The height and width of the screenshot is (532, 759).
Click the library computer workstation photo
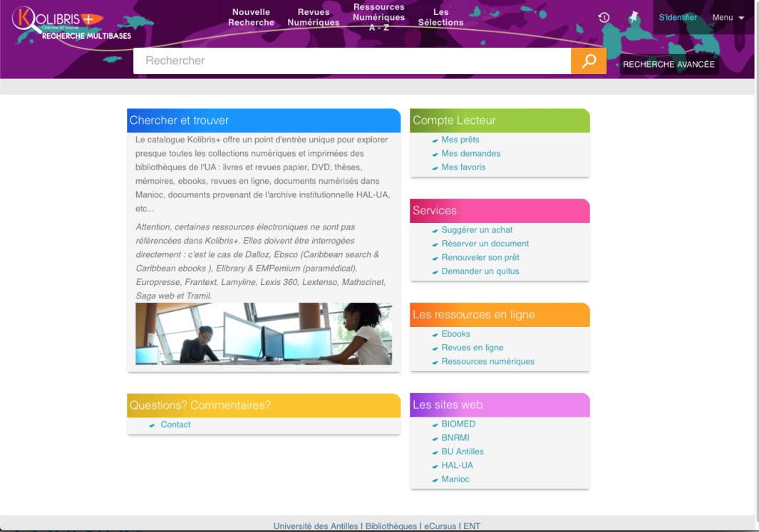click(264, 334)
